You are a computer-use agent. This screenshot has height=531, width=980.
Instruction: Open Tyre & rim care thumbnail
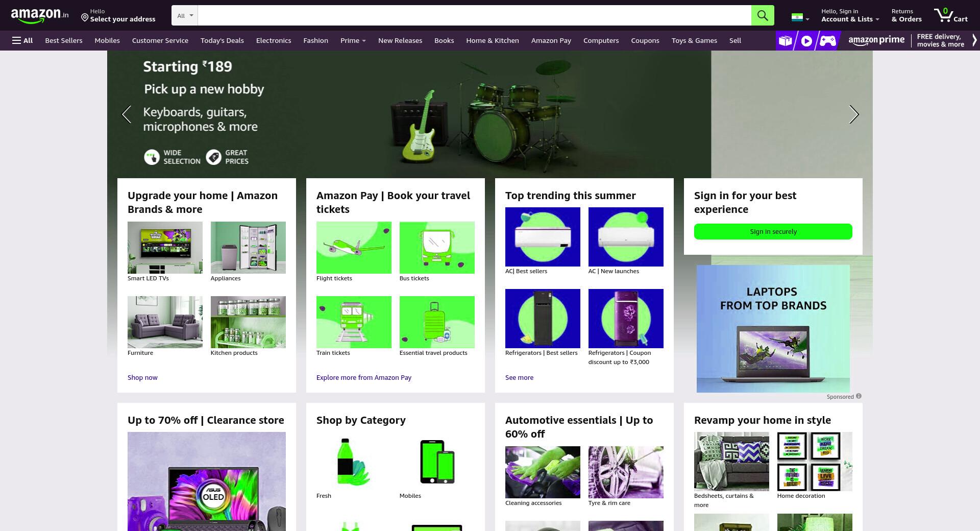(626, 472)
